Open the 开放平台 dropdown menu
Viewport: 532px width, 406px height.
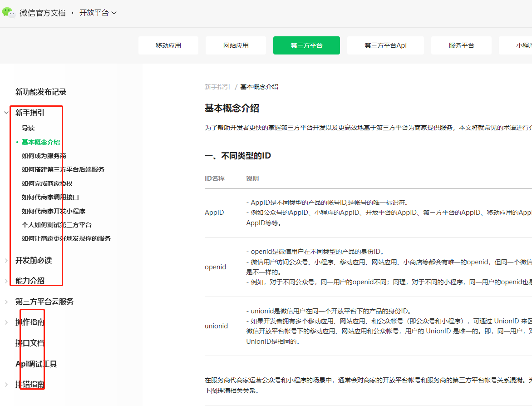[98, 13]
